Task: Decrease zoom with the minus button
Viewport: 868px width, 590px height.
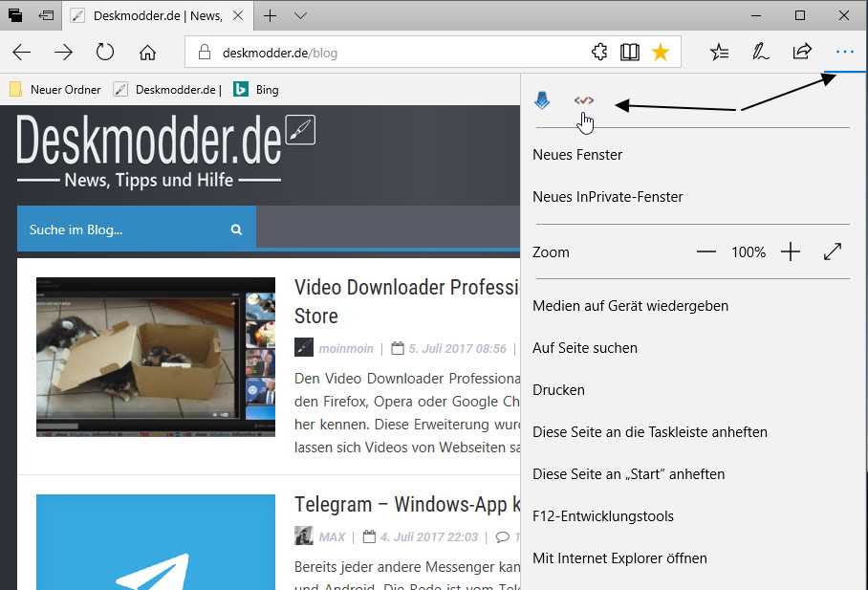Action: (705, 252)
